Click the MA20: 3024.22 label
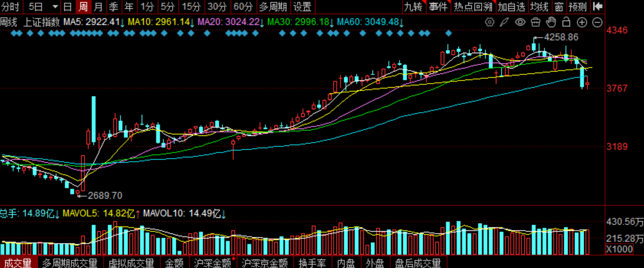644x268 pixels. 231,22
